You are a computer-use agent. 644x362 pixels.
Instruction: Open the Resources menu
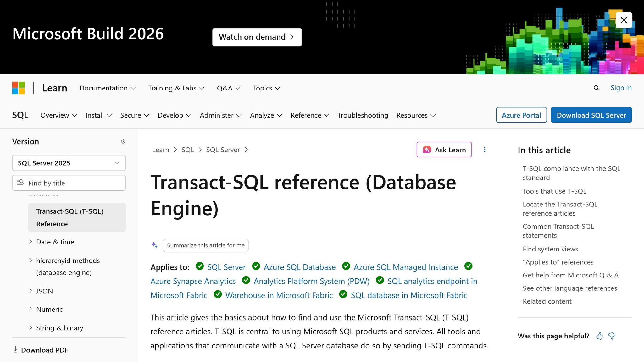pos(416,115)
